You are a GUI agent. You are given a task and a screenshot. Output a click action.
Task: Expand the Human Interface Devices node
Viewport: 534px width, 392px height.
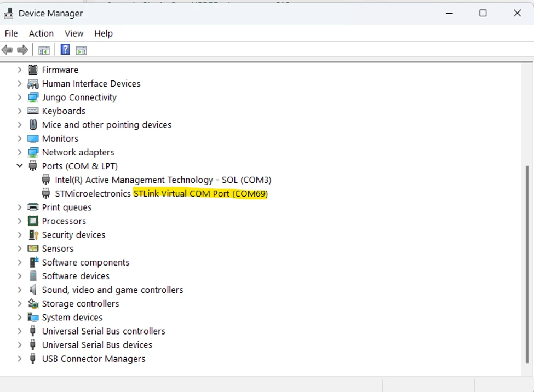click(x=19, y=83)
